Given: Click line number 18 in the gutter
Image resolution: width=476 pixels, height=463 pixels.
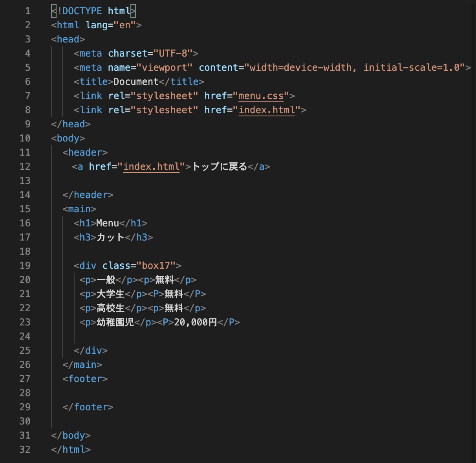Looking at the screenshot, I should [x=25, y=252].
